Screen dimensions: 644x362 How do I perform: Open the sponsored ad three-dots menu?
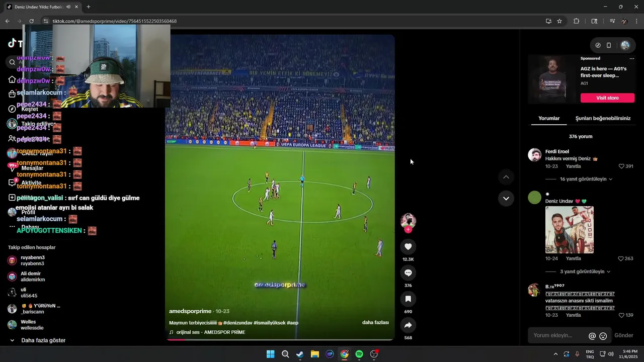coord(632,58)
